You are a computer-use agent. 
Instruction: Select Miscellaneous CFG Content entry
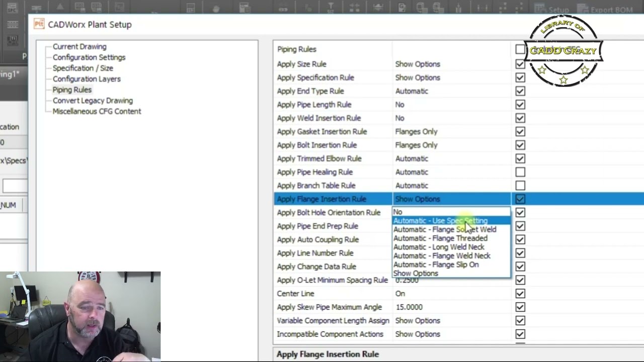point(97,111)
